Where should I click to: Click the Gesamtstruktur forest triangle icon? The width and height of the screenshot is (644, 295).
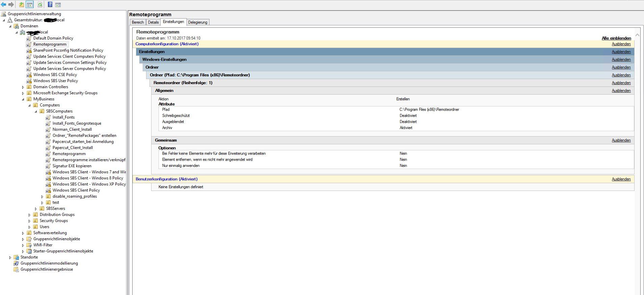coord(10,20)
